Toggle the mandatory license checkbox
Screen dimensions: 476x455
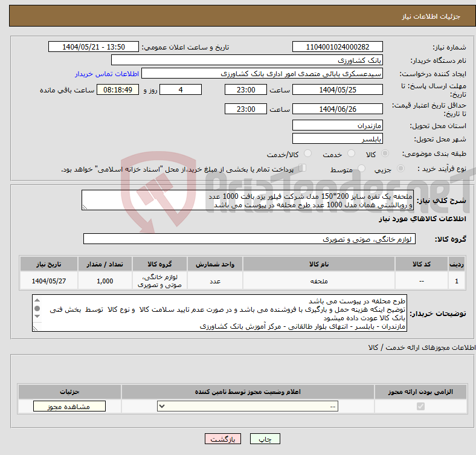(420, 407)
